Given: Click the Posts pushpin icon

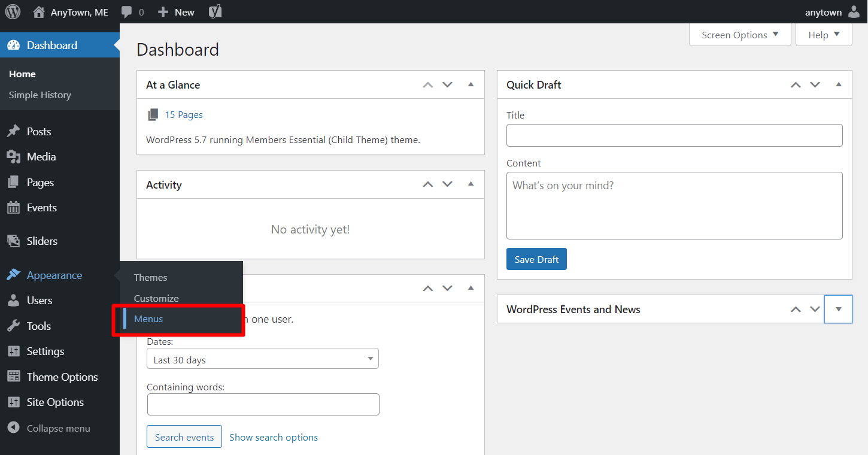Looking at the screenshot, I should coord(13,132).
